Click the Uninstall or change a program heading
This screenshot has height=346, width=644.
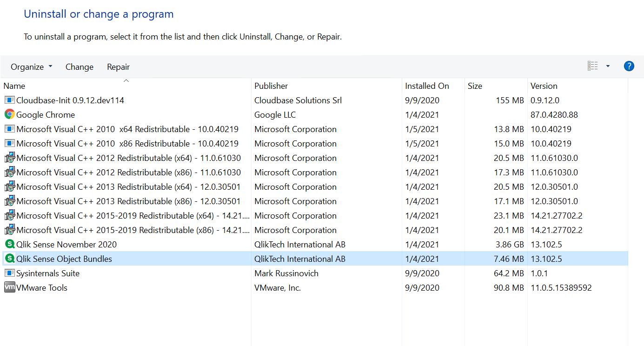coord(99,14)
